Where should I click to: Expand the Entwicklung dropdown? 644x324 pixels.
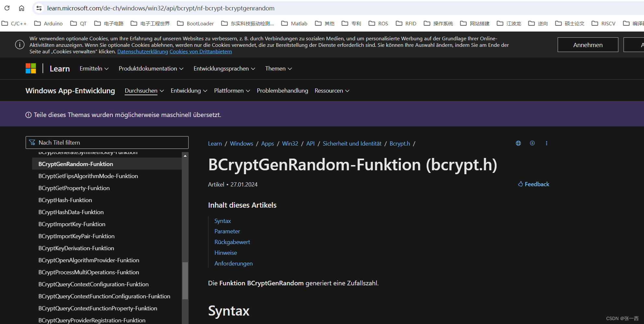click(189, 91)
